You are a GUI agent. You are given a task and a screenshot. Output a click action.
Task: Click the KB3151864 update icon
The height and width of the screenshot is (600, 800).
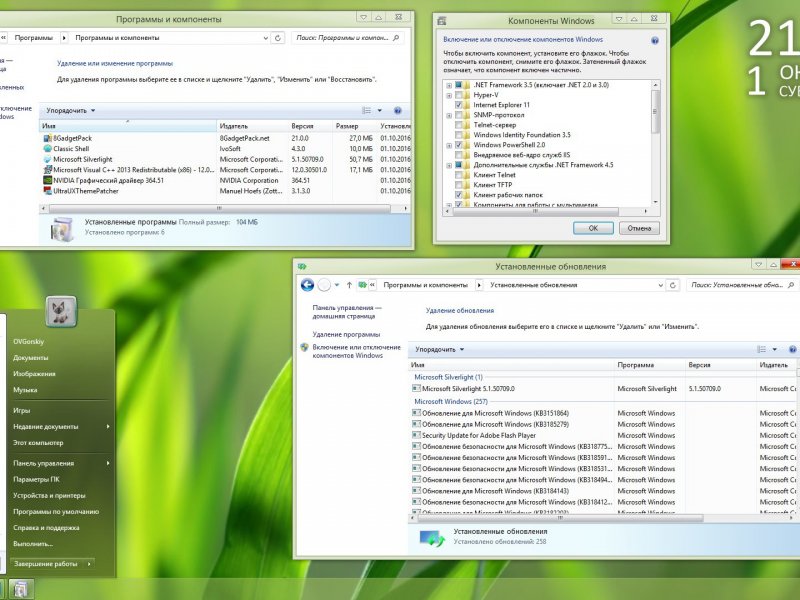click(x=416, y=413)
